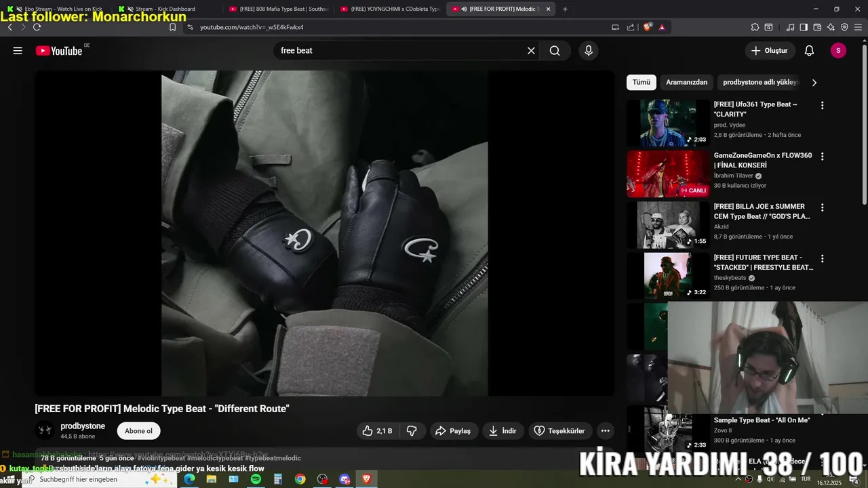
Task: Click the Windows taskbar search box
Action: point(98,479)
